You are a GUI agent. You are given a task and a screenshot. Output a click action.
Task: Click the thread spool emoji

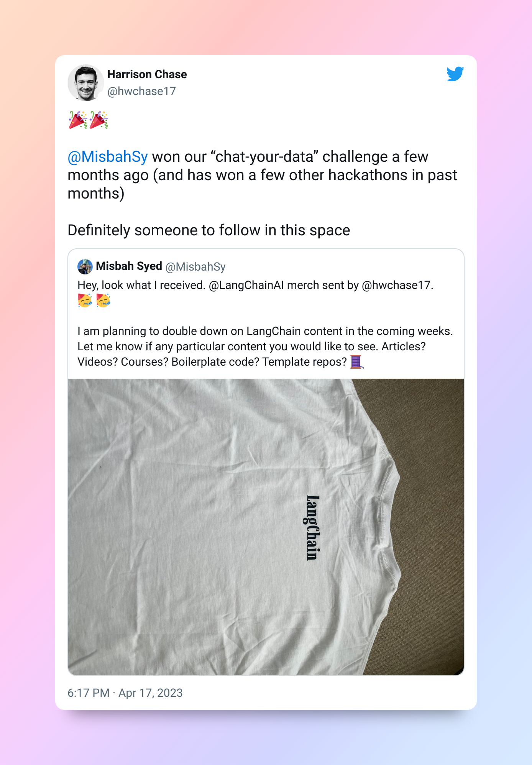click(356, 362)
